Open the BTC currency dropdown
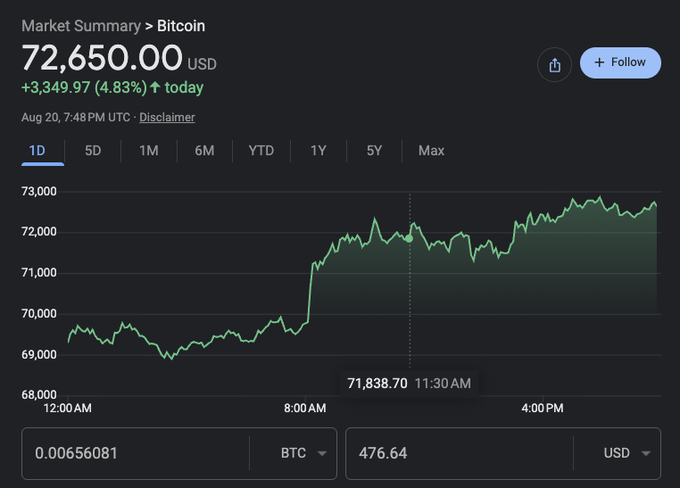 (x=303, y=453)
